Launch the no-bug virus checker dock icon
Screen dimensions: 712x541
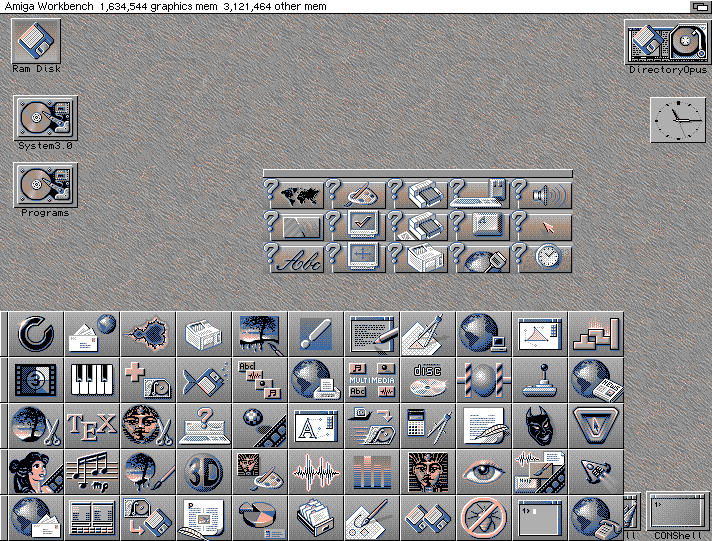point(484,518)
